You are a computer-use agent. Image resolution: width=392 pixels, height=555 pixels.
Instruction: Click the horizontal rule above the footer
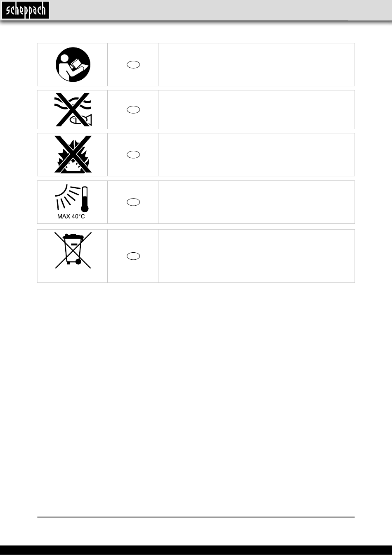pyautogui.click(x=196, y=517)
